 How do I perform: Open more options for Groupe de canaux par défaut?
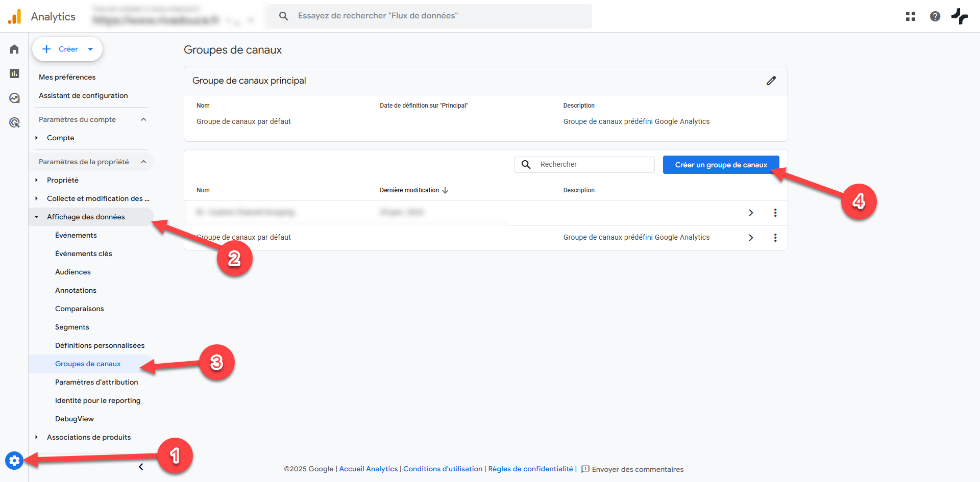pos(775,238)
